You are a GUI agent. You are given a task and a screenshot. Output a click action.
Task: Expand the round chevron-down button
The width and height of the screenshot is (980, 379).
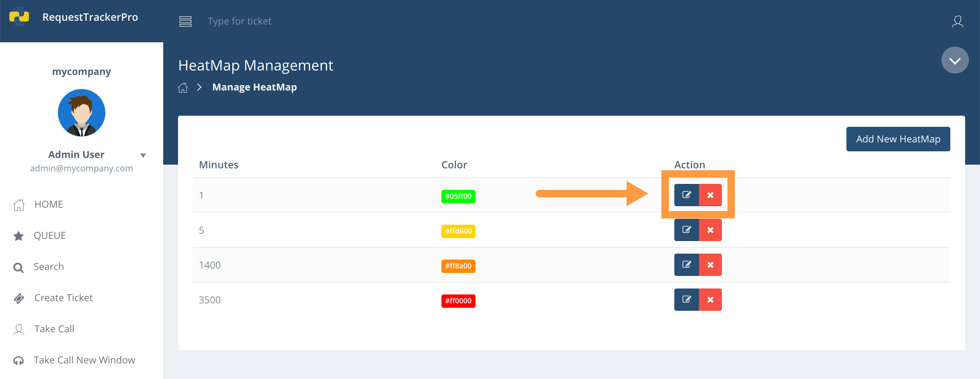[955, 60]
